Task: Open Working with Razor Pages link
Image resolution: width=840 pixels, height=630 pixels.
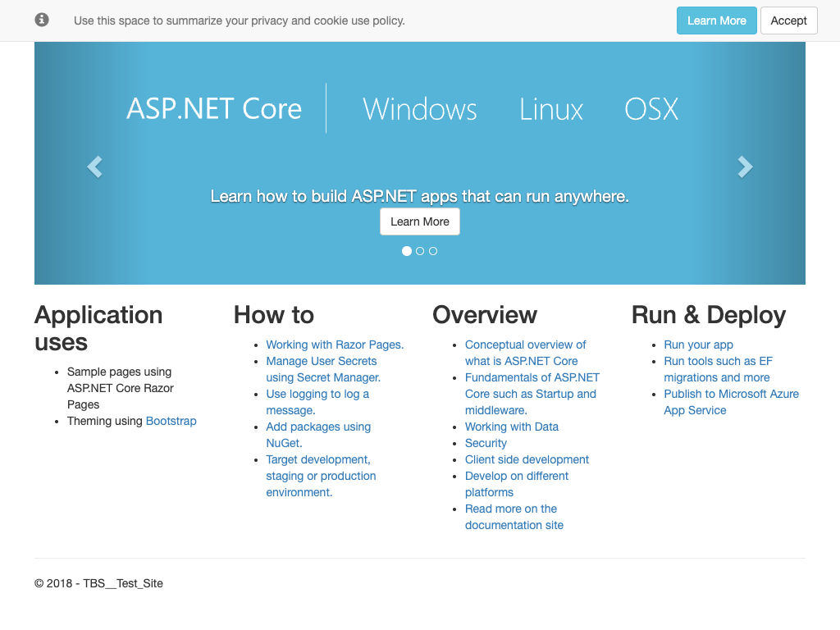Action: (335, 345)
